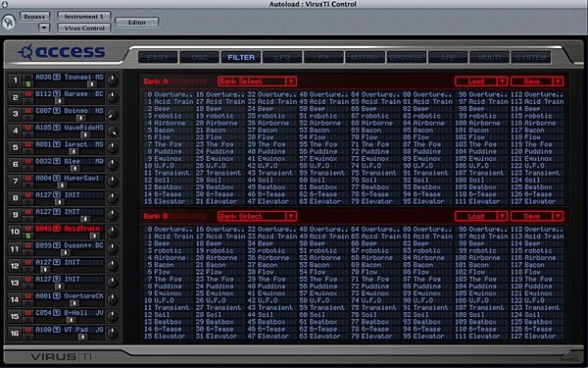Switch to the ARP tab
The height and width of the screenshot is (368, 588).
(x=448, y=58)
